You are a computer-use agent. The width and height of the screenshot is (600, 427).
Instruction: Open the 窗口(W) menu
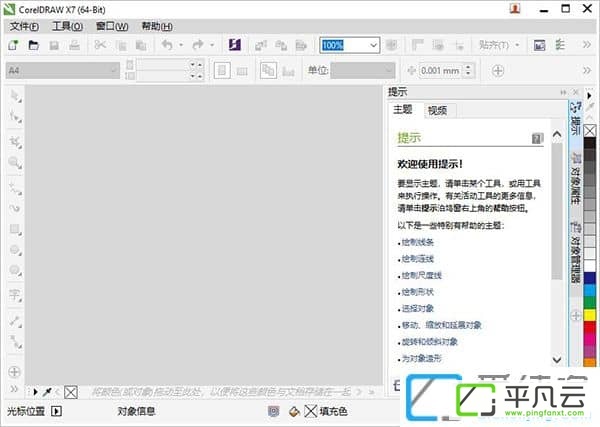click(x=112, y=26)
